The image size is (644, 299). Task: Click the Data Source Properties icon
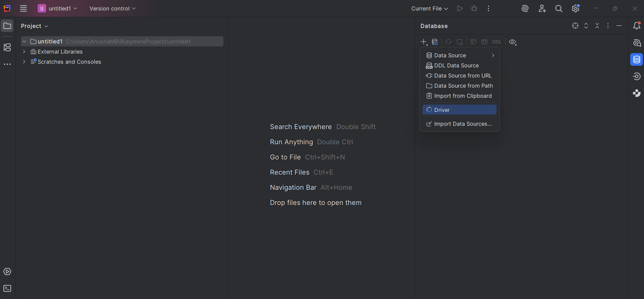coord(435,42)
